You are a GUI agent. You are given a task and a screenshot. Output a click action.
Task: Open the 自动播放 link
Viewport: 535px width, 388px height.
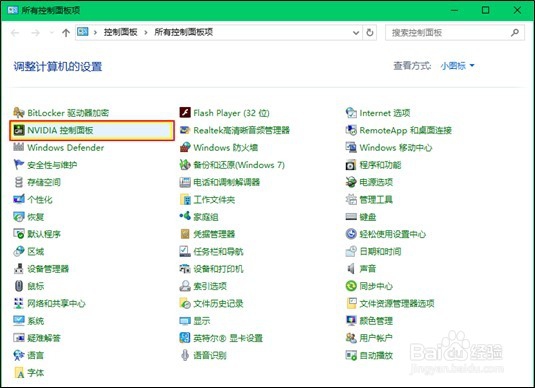coord(376,355)
